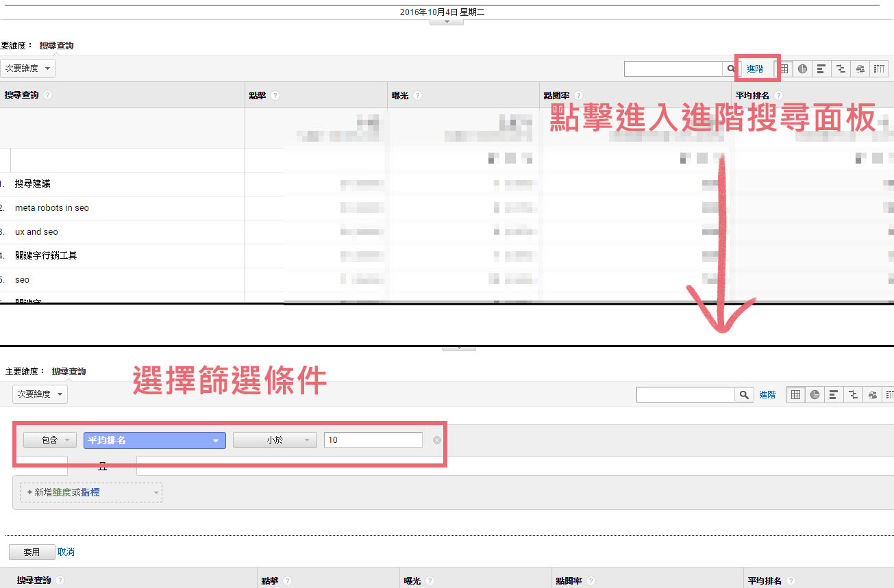Click the 取消 cancel link
894x588 pixels.
66,552
